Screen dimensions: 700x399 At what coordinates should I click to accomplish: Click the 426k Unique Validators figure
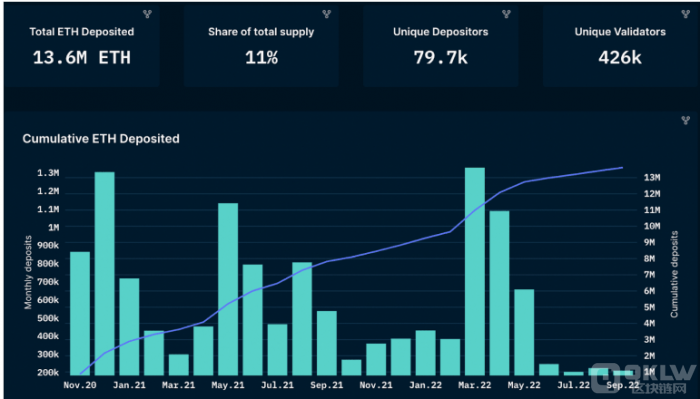[x=620, y=58]
